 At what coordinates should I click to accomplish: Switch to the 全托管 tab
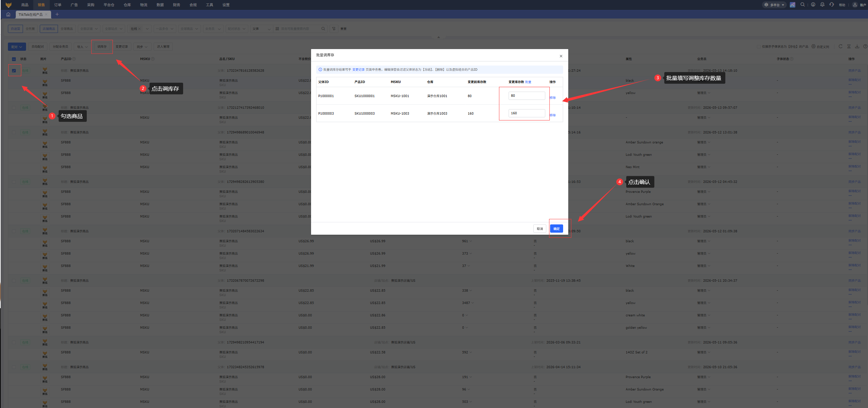[x=30, y=29]
